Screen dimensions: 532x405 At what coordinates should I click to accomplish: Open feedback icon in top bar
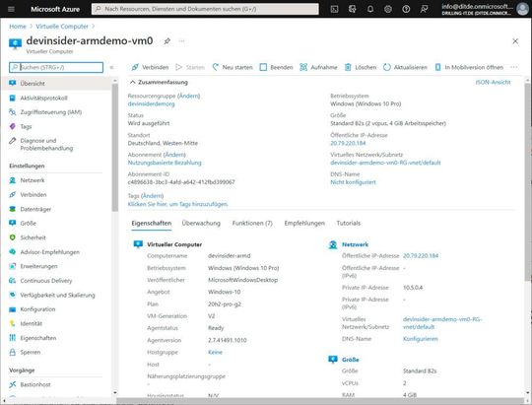[x=424, y=9]
